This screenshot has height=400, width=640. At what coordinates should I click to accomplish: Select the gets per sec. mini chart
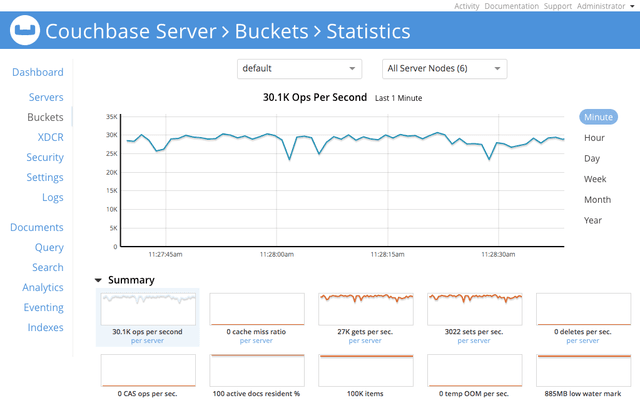[366, 309]
